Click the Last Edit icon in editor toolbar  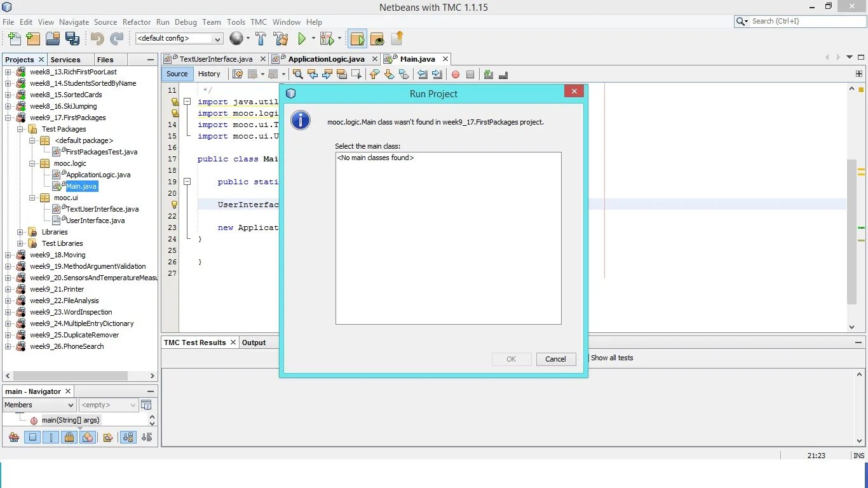tap(238, 74)
